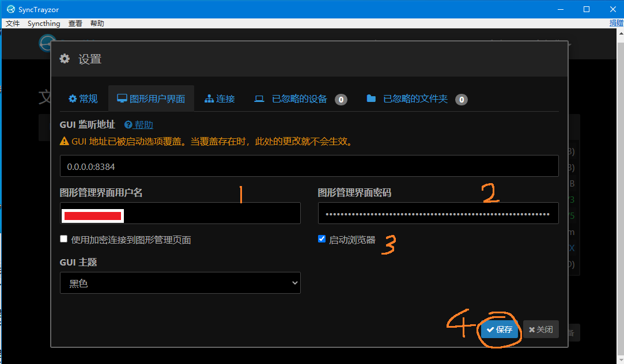Click the gear icon beside 设置 title

click(x=65, y=58)
